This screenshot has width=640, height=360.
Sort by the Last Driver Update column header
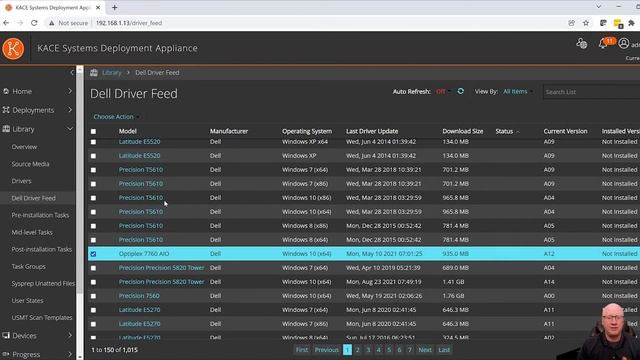(x=372, y=131)
